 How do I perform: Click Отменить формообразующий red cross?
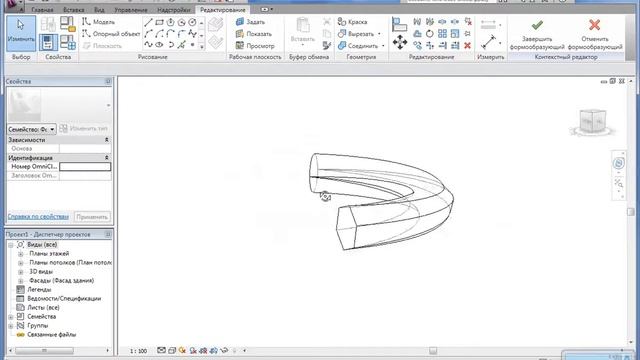[595, 34]
